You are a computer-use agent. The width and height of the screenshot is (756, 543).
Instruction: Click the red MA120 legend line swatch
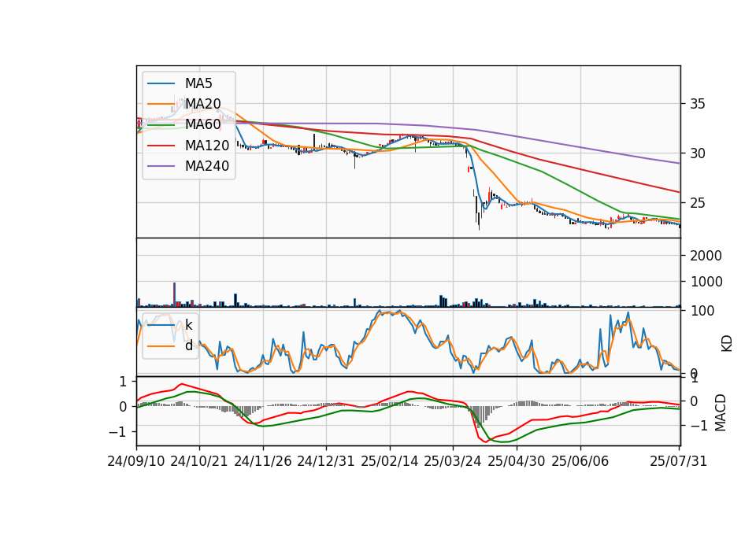161,146
